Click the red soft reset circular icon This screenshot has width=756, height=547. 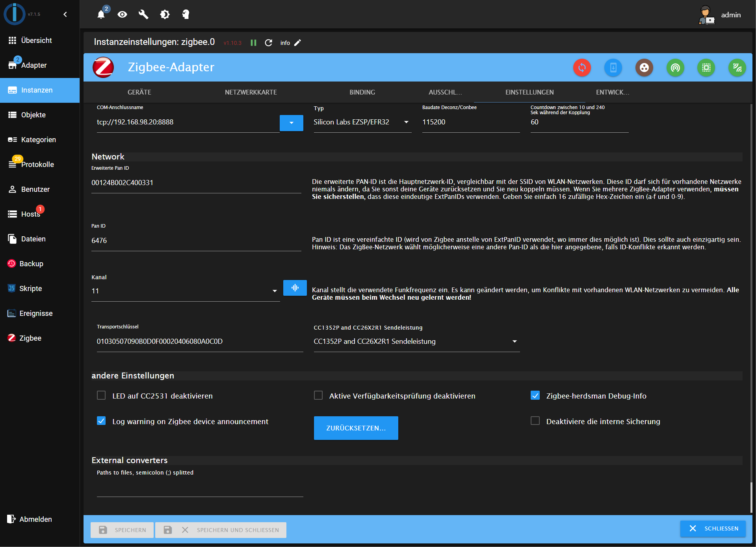pos(582,68)
